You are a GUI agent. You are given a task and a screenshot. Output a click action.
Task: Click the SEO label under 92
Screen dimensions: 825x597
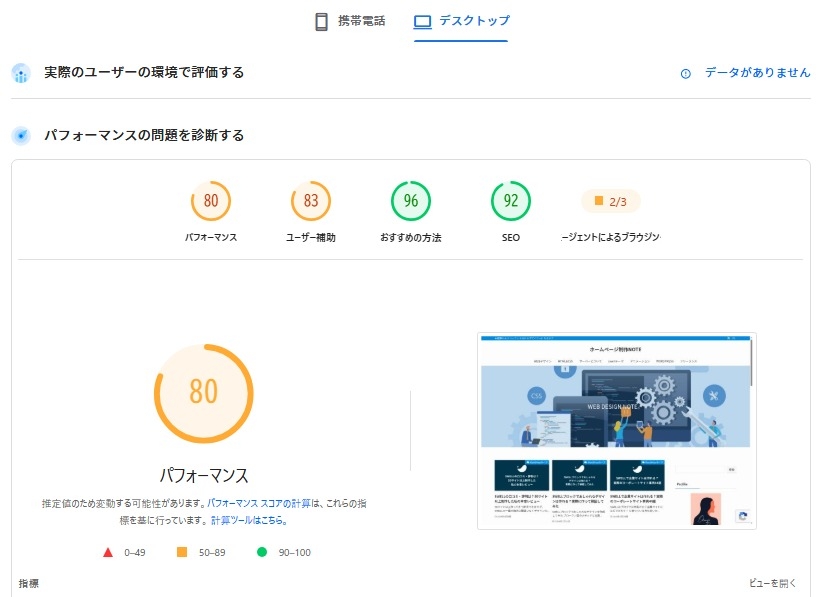(511, 238)
